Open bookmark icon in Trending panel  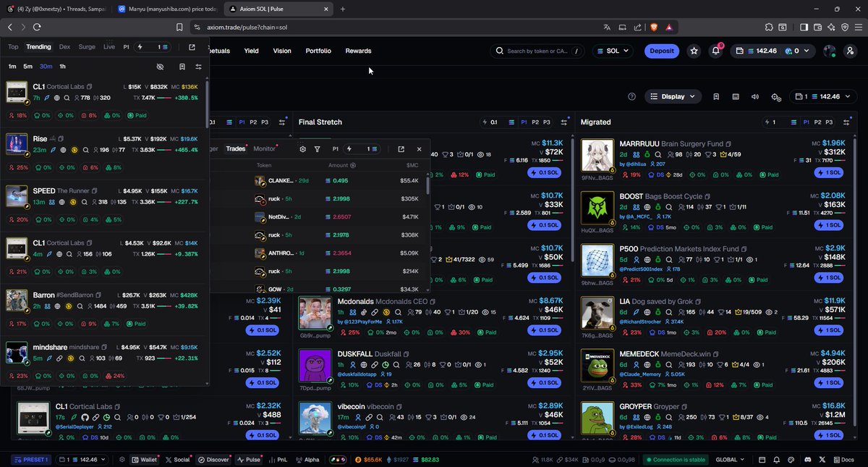pos(182,67)
